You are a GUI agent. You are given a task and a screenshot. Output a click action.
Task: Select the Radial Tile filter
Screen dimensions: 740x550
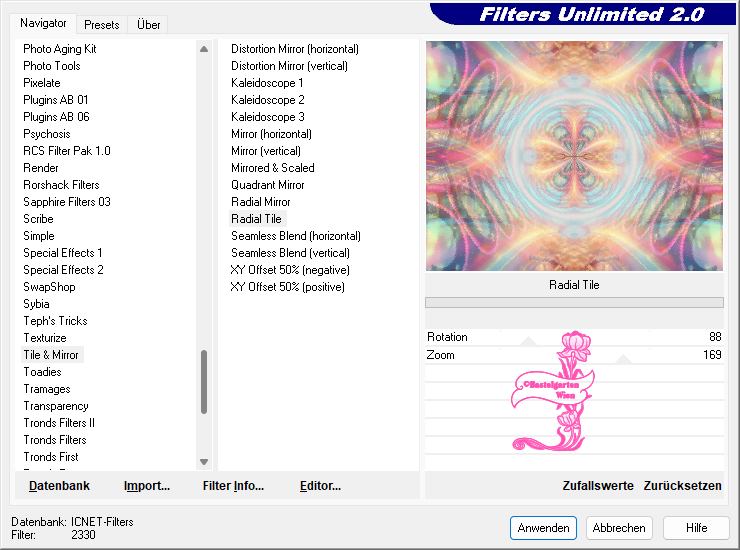tap(256, 219)
